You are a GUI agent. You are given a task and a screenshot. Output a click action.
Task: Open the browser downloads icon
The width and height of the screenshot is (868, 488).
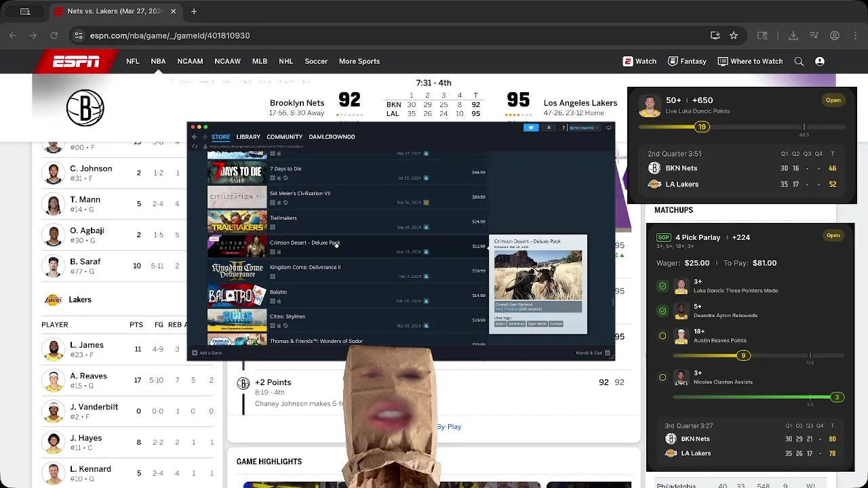[x=793, y=35]
